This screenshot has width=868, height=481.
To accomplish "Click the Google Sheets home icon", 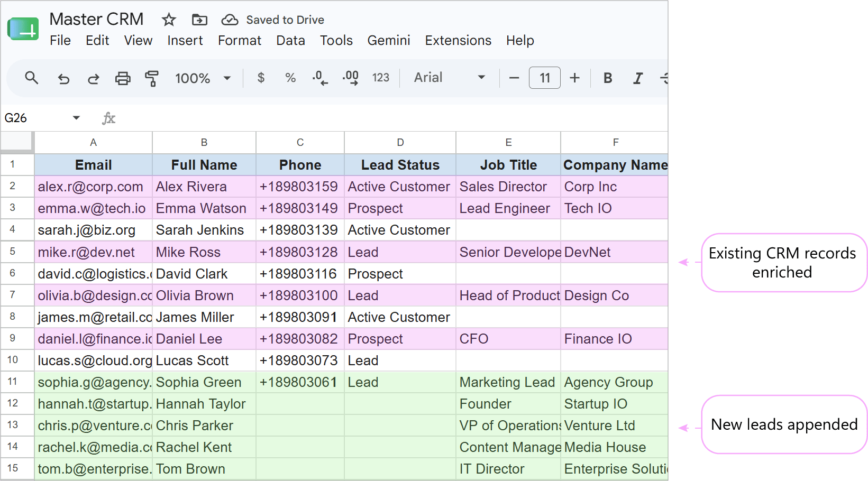I will 23,29.
